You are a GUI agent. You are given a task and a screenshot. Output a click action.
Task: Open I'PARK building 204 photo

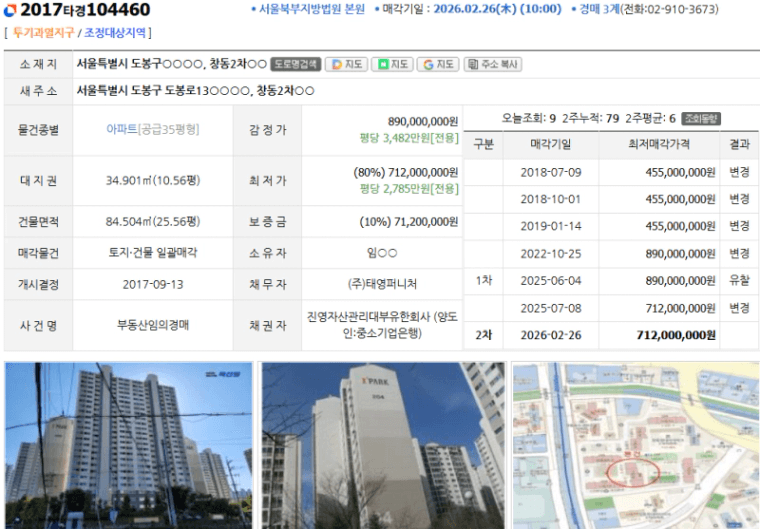pyautogui.click(x=383, y=445)
